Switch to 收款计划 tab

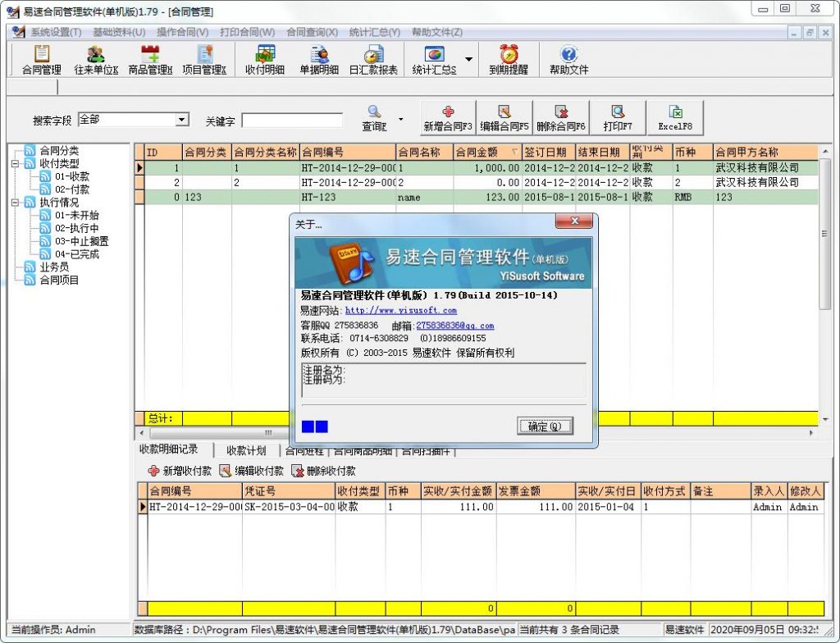pyautogui.click(x=246, y=450)
